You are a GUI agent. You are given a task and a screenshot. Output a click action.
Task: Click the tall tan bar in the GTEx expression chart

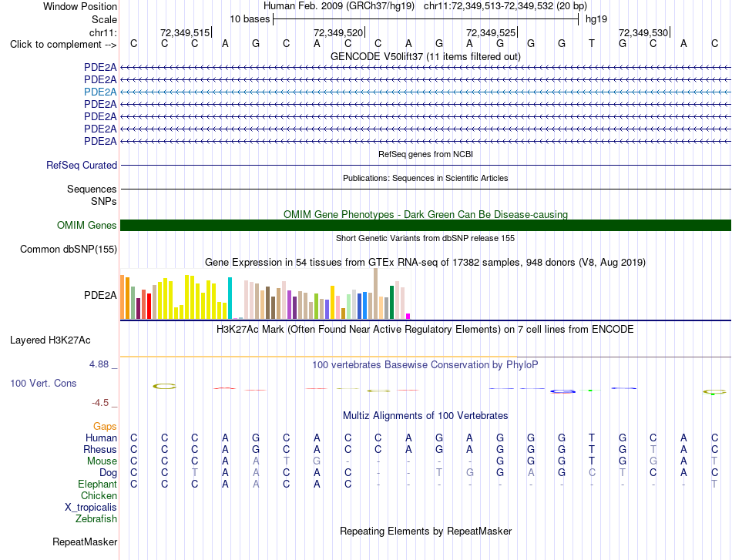(x=375, y=293)
